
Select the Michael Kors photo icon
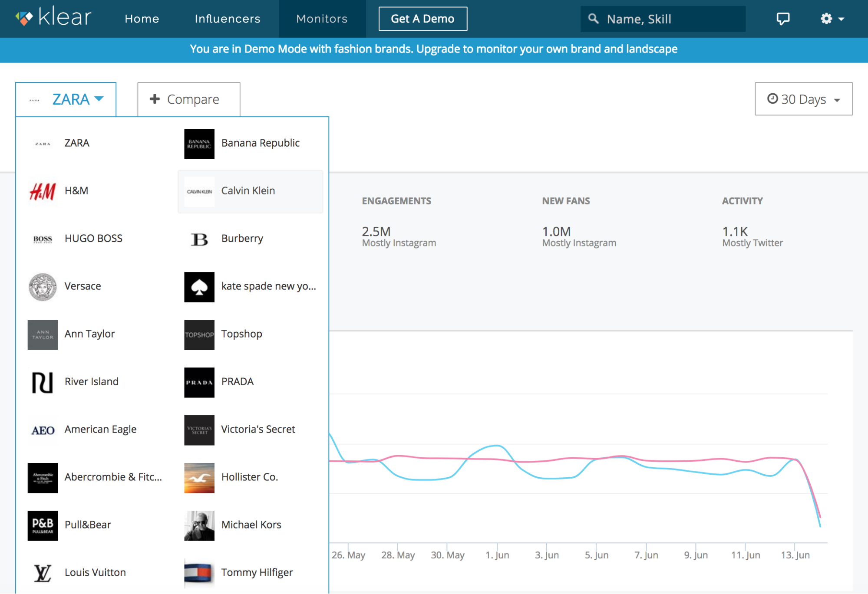pyautogui.click(x=199, y=525)
